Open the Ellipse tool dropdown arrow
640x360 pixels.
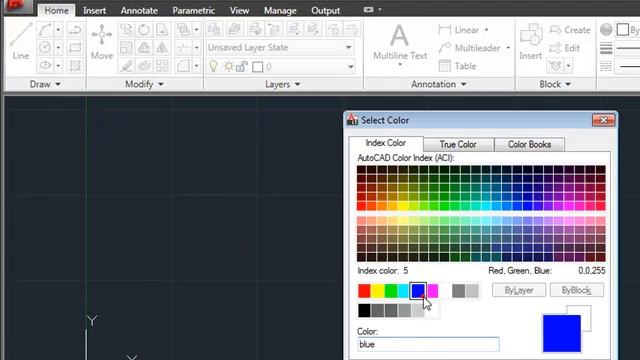click(x=58, y=65)
